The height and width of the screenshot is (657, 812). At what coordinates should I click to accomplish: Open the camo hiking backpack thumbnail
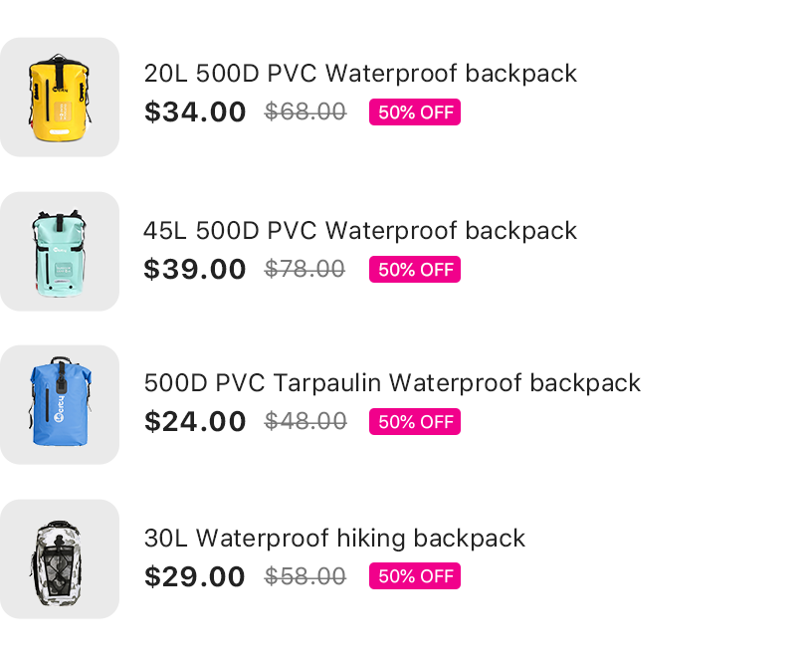click(x=60, y=559)
